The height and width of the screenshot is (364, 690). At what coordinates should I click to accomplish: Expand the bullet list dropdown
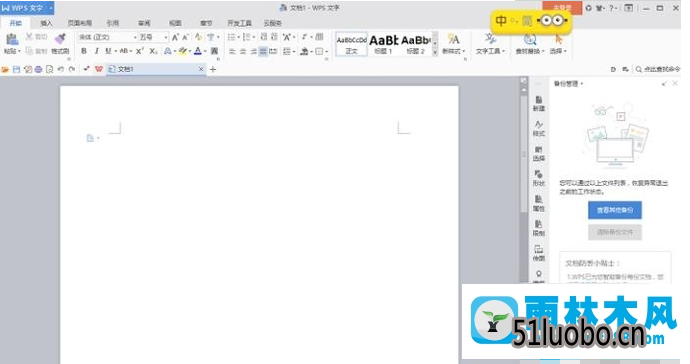(239, 37)
